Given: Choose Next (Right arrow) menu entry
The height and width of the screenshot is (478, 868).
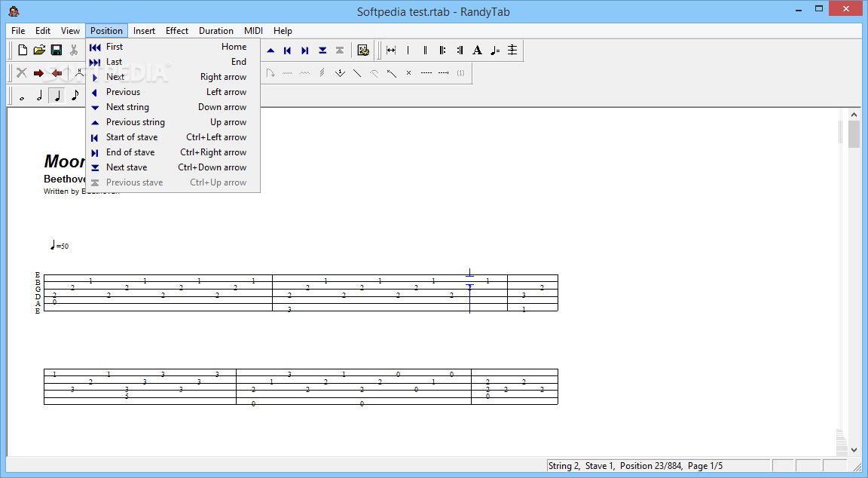Looking at the screenshot, I should click(x=173, y=77).
